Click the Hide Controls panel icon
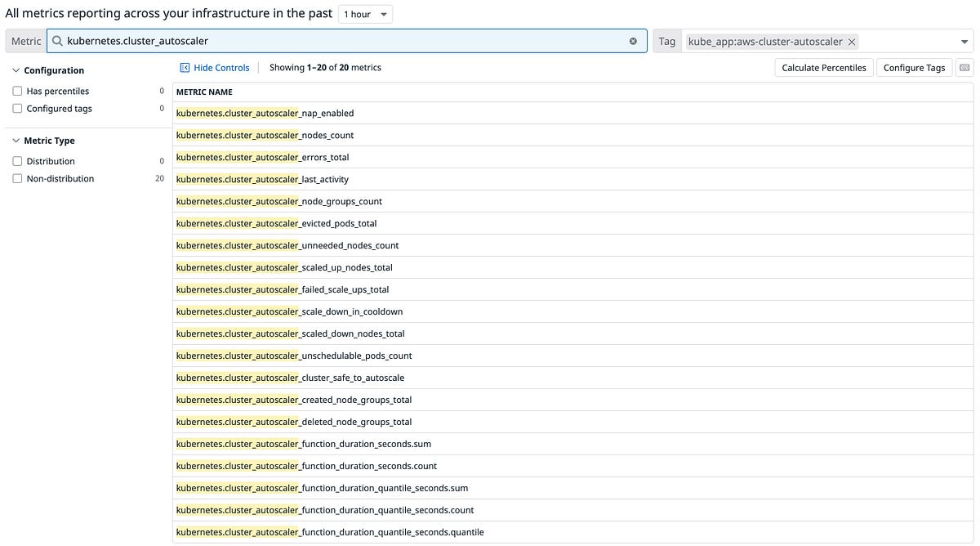The height and width of the screenshot is (546, 980). coord(185,67)
